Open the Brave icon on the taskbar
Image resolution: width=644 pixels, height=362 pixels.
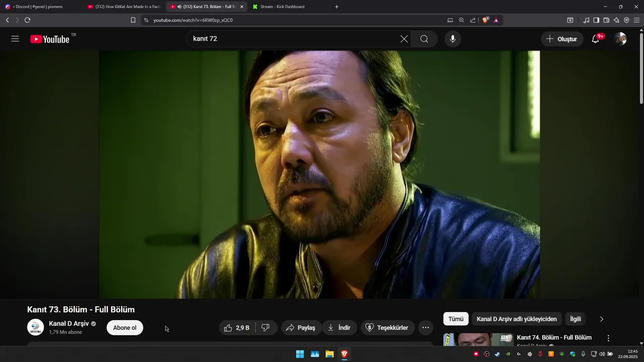pyautogui.click(x=344, y=354)
